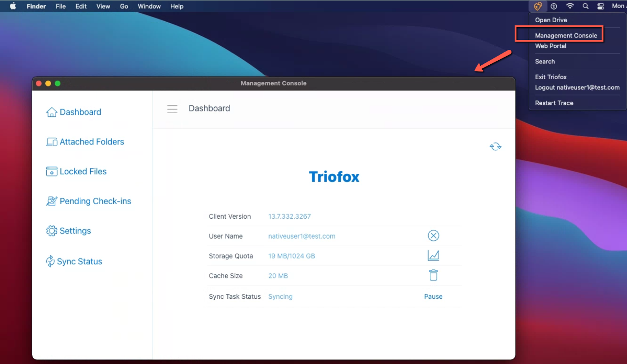
Task: Click the Triofox logo heading
Action: coord(334,177)
